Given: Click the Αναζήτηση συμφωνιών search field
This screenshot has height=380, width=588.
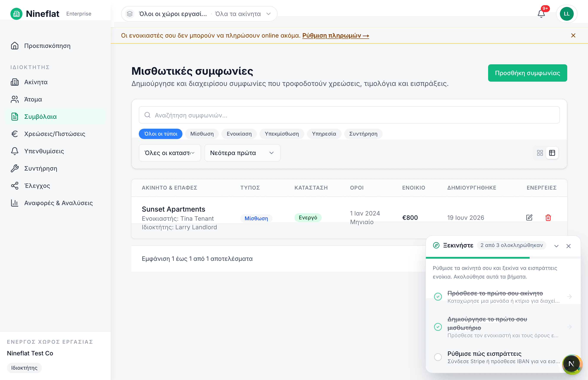Looking at the screenshot, I should (x=349, y=115).
